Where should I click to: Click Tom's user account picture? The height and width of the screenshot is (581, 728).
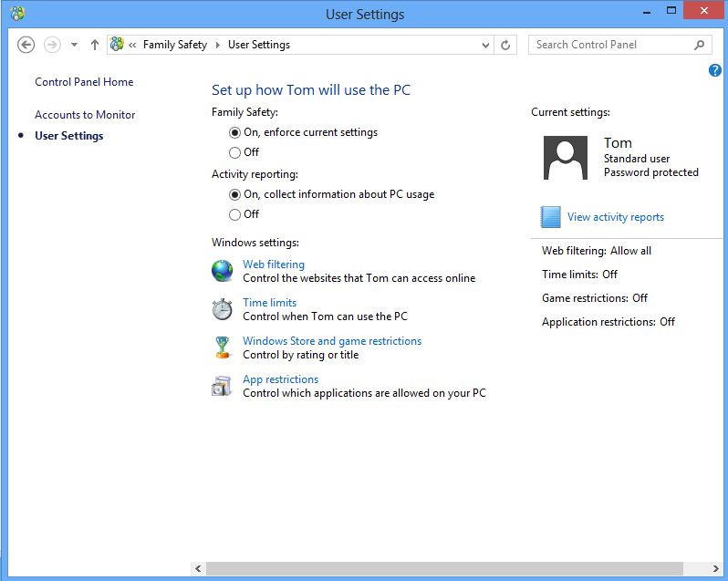tap(565, 158)
